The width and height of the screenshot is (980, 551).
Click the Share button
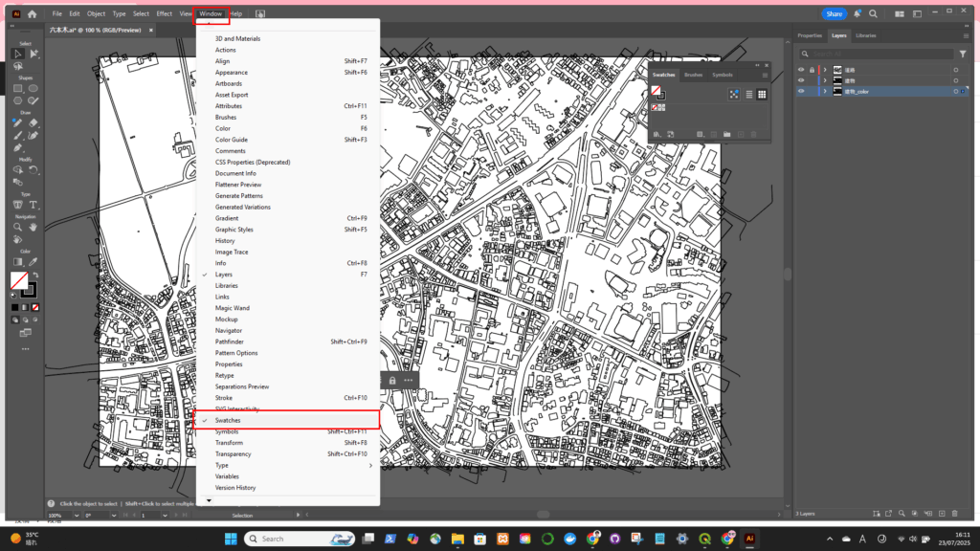tap(834, 14)
